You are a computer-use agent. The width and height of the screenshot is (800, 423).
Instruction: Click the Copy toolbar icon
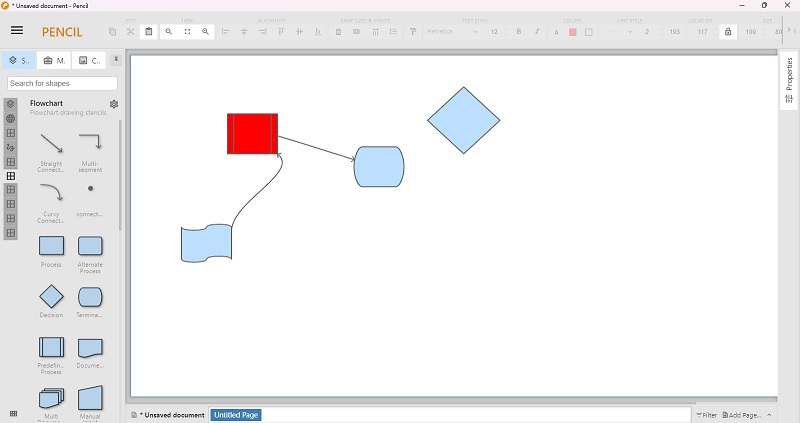112,32
